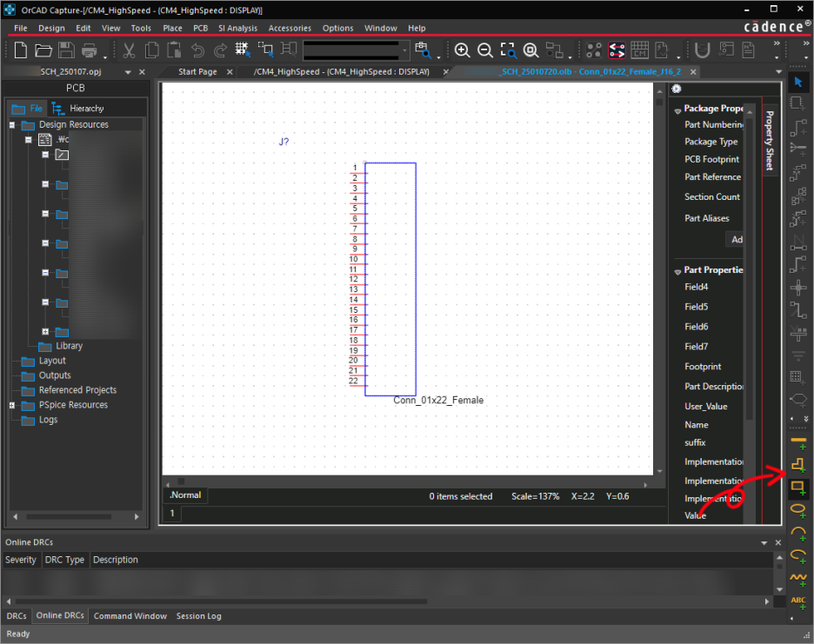Click the Property Sheet vertical tab
Viewport: 814px width, 644px height.
770,140
